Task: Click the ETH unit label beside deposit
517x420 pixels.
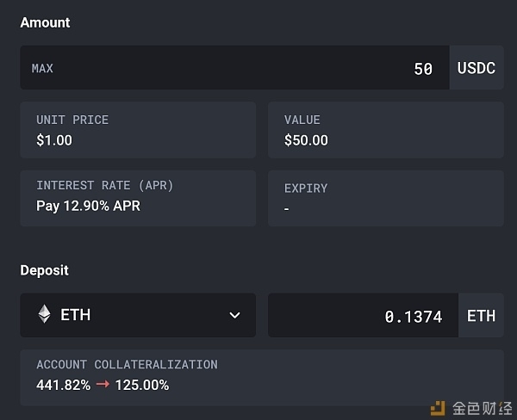Action: click(481, 316)
